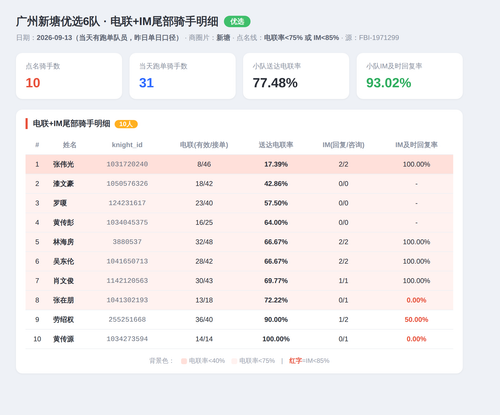Select the 当天跑单骑手数 card showing 31

pyautogui.click(x=183, y=76)
